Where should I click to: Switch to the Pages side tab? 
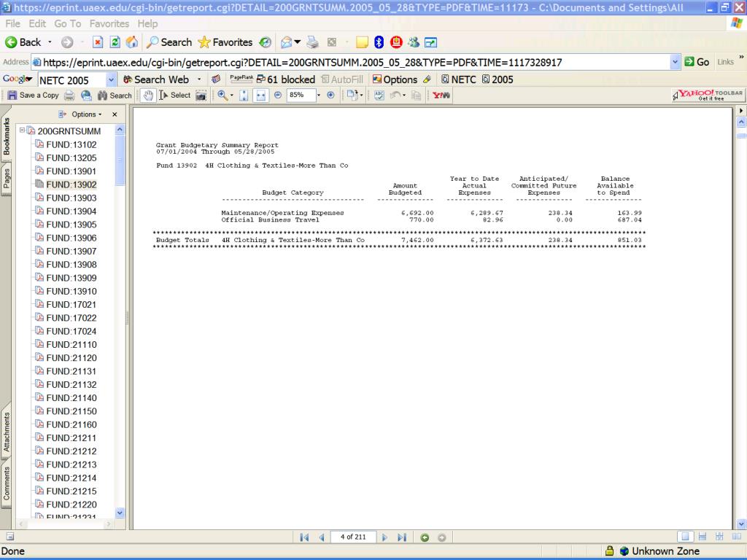tap(6, 179)
